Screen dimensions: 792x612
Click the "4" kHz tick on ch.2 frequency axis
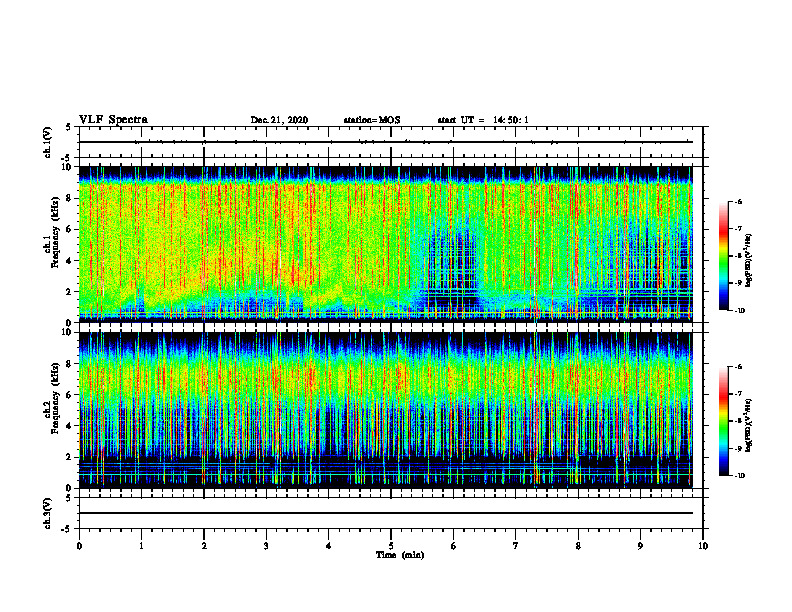click(x=69, y=426)
